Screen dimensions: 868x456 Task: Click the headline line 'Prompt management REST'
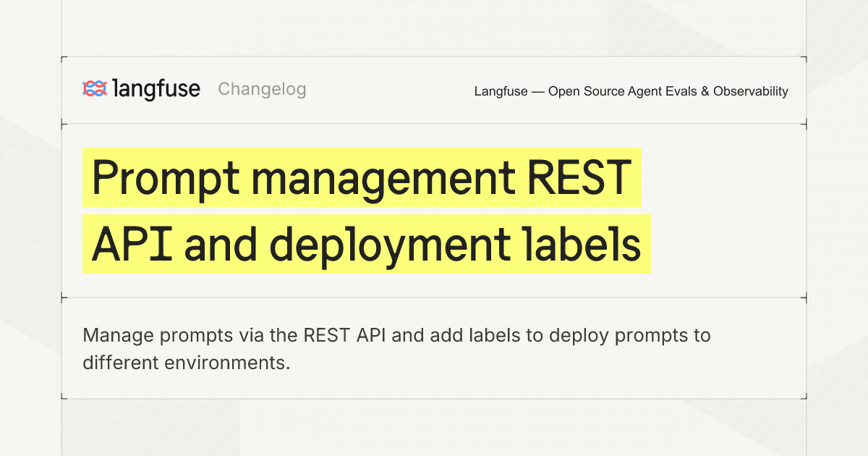coord(362,178)
